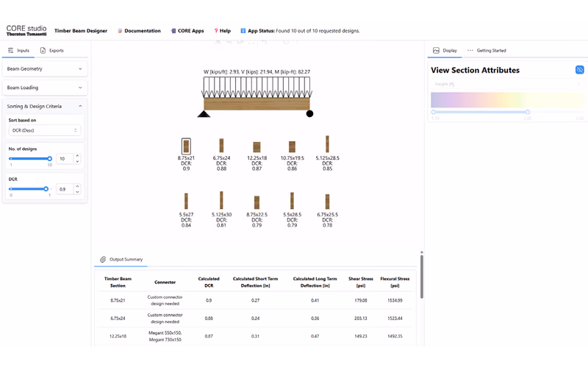588x368 pixels.
Task: Click the Timber Beam Section column header
Action: [118, 282]
